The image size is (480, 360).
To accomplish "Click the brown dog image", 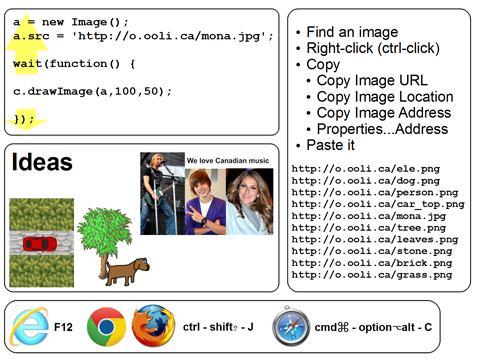I will 128,271.
